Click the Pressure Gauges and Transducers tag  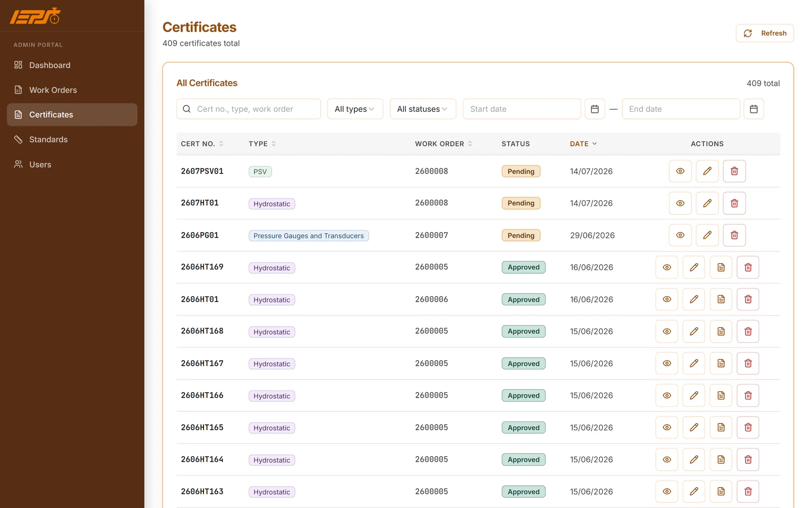coord(309,236)
